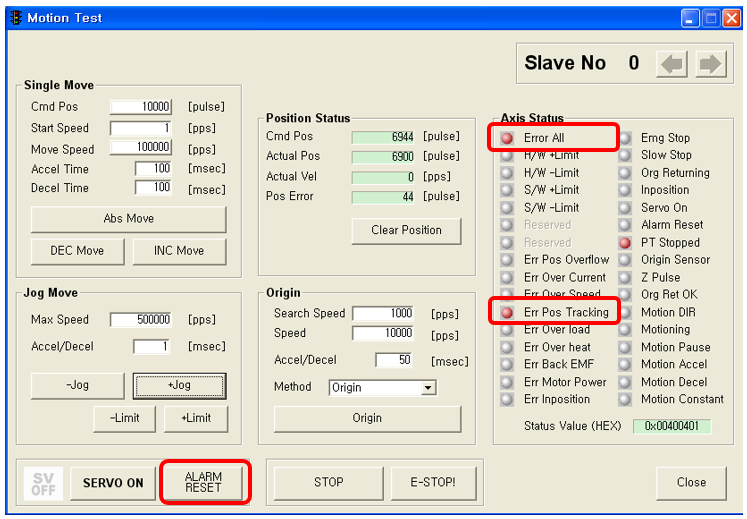The image size is (747, 519).
Task: Click the previous slave left arrow
Action: click(x=672, y=63)
